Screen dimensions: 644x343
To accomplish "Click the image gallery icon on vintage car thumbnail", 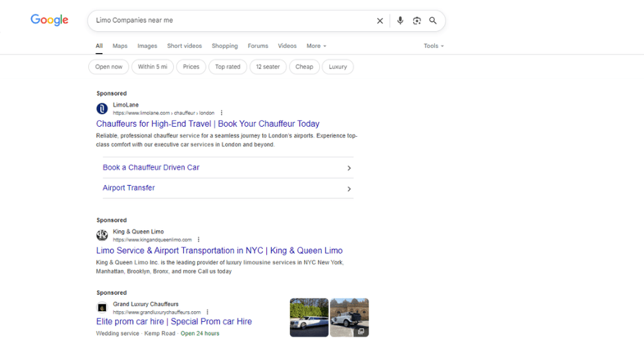I will pyautogui.click(x=361, y=331).
